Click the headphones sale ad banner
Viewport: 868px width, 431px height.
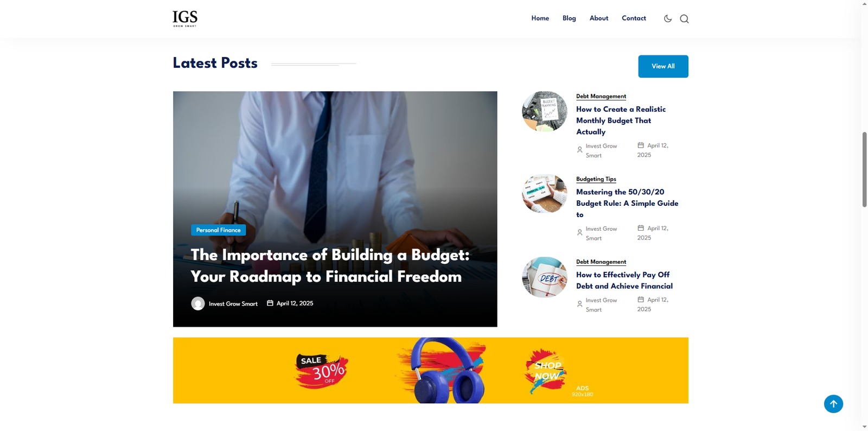431,370
